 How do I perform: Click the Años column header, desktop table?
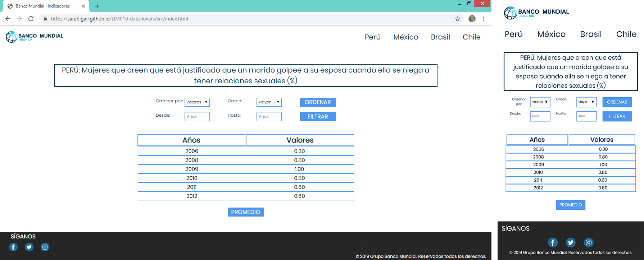point(191,140)
